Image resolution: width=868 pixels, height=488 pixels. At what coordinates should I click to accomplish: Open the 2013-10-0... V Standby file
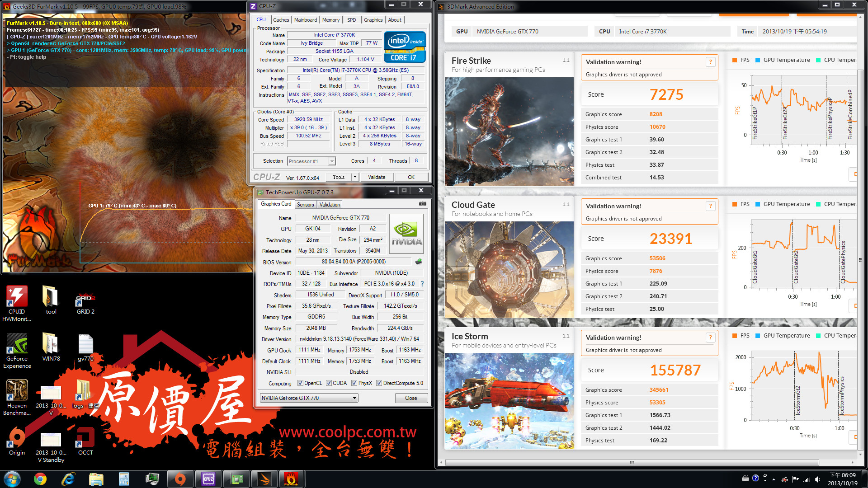(51, 447)
